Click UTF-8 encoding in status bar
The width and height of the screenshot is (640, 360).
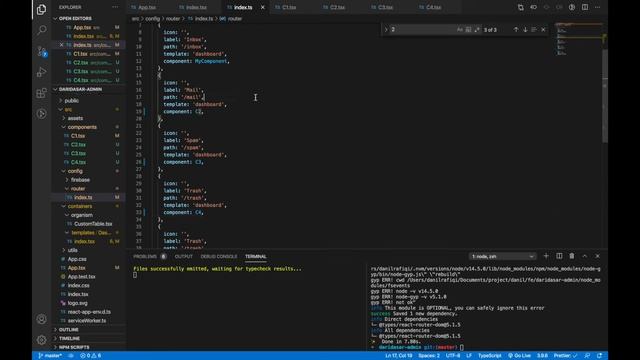pyautogui.click(x=453, y=356)
